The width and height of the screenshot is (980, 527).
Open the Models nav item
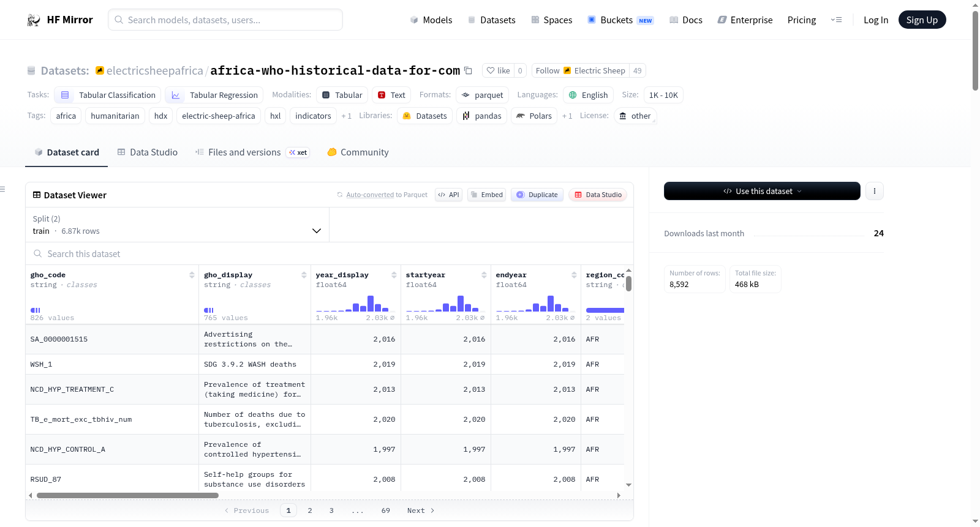[431, 20]
